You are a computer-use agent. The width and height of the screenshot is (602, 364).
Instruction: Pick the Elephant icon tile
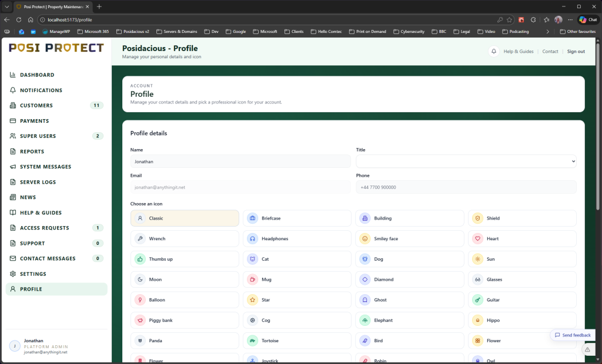(410, 321)
